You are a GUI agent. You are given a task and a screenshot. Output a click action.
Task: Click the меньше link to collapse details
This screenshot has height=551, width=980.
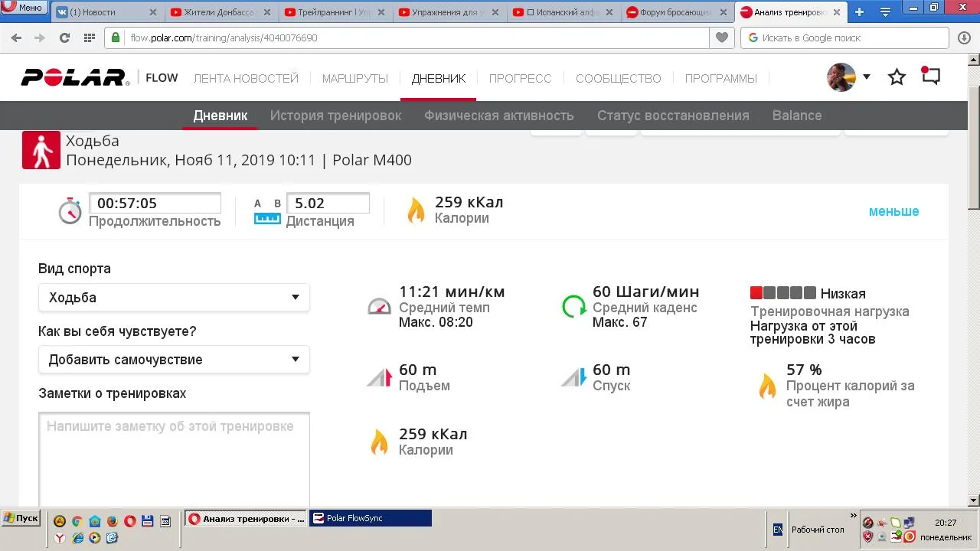pos(893,211)
